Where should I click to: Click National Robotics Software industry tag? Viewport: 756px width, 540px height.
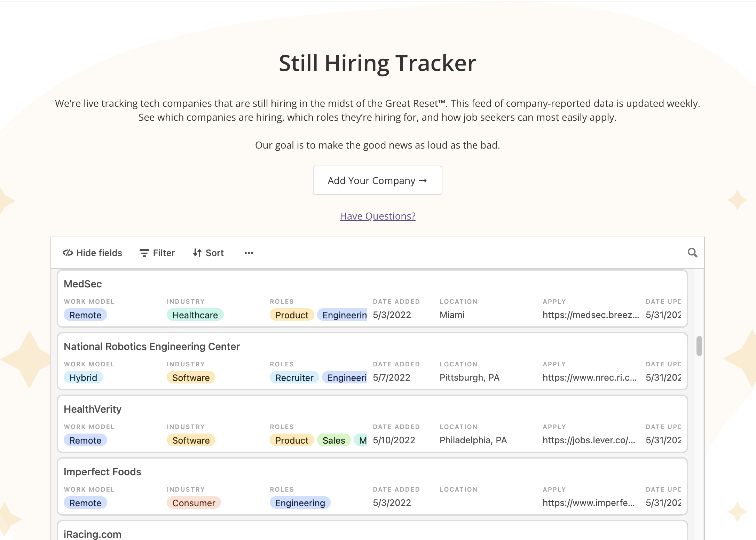click(191, 378)
